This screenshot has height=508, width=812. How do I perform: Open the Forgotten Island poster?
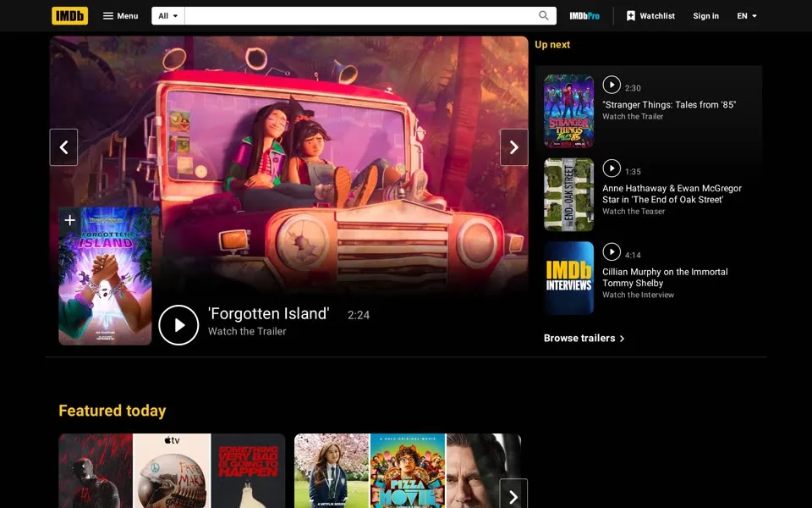pos(105,276)
